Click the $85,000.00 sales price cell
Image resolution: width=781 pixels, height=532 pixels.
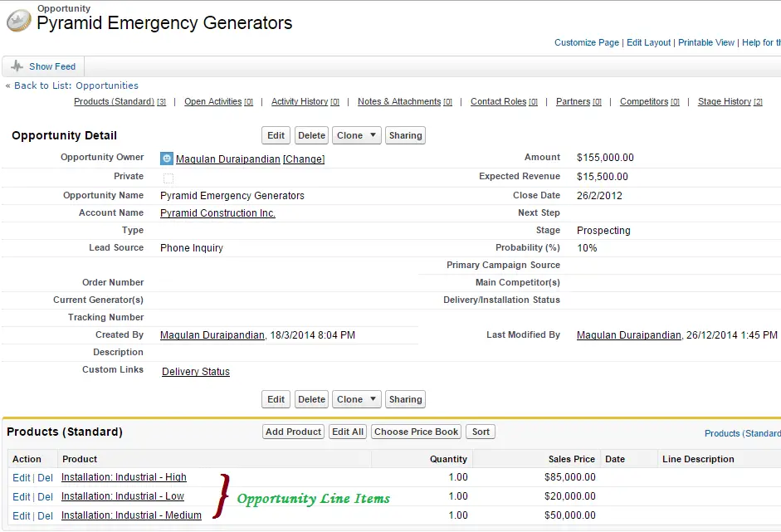point(570,477)
